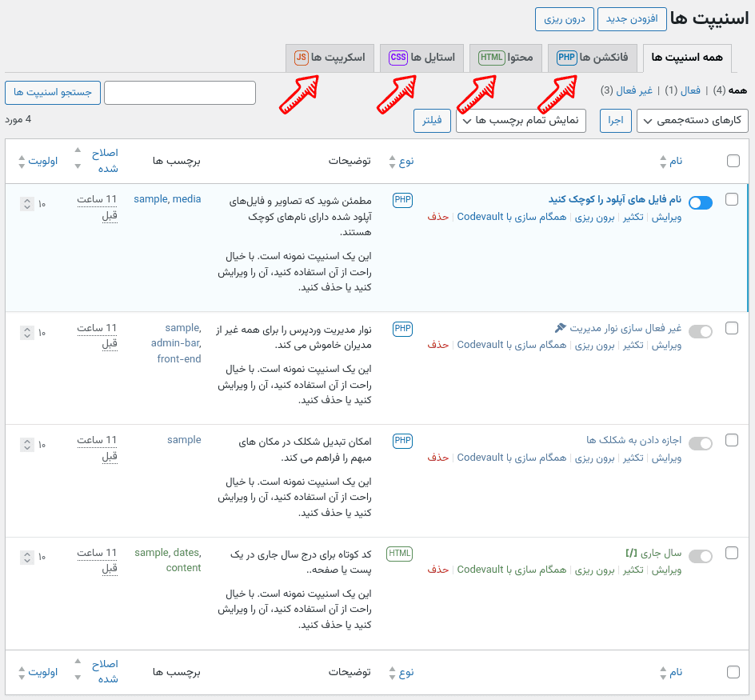Activate the اجازه دادن به شکلک ها toggle
The height and width of the screenshot is (700, 755).
point(701,444)
